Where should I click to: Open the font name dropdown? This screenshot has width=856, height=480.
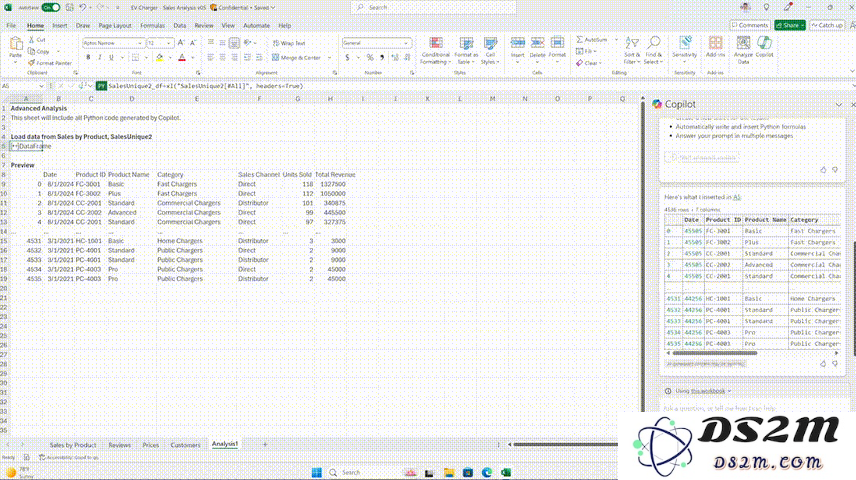[x=140, y=43]
